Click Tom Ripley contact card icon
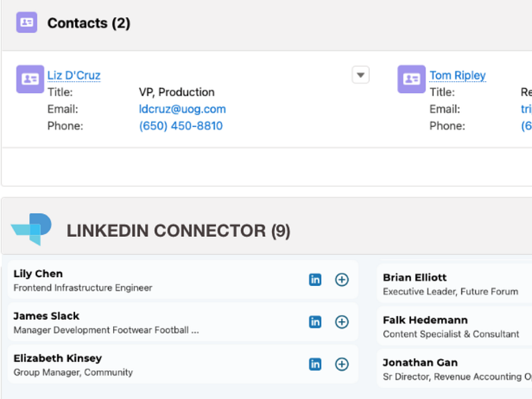This screenshot has width=532, height=399. point(412,79)
